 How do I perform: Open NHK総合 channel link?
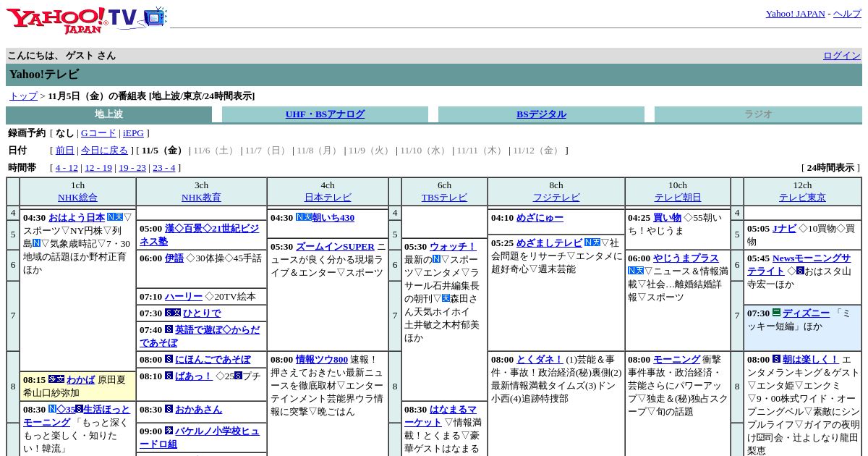(x=77, y=198)
